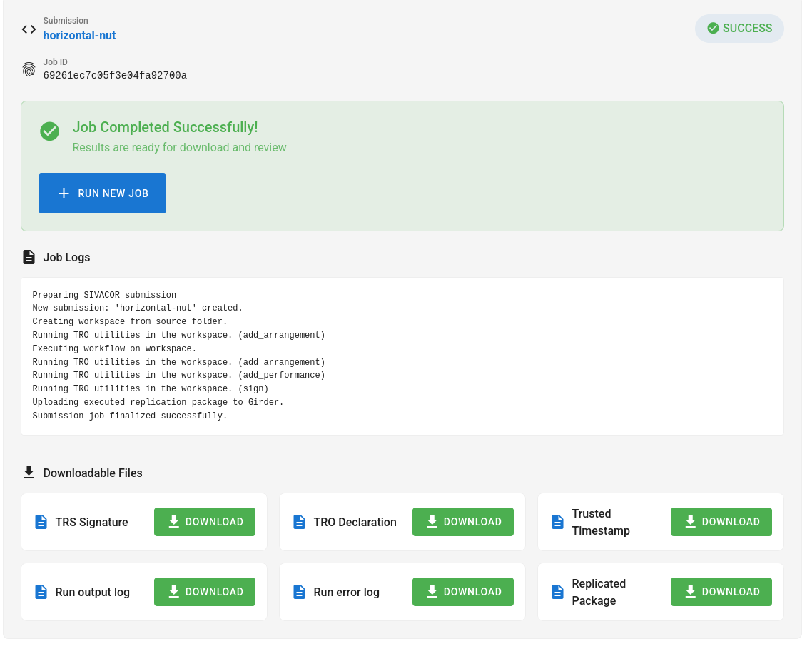Click the Downloadable Files download icon

click(x=29, y=473)
